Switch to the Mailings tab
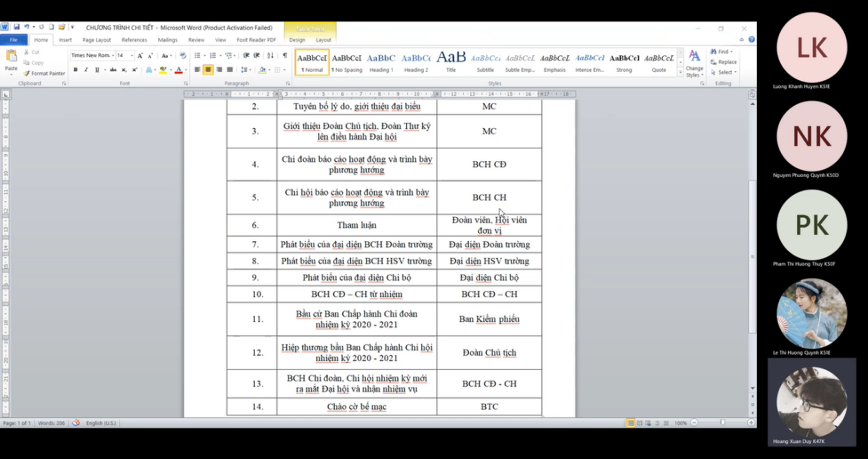Screen dimensions: 868x459 tap(168, 39)
